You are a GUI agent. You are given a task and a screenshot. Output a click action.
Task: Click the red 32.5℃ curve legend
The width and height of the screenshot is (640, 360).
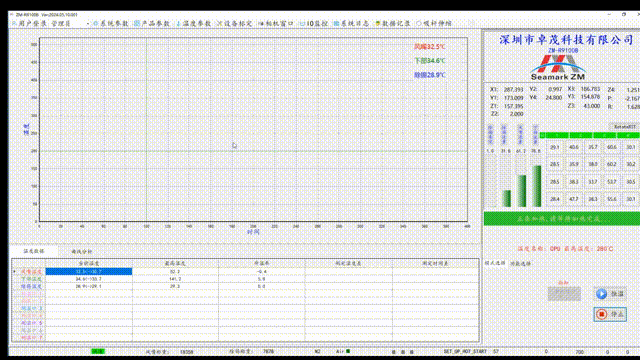[430, 47]
